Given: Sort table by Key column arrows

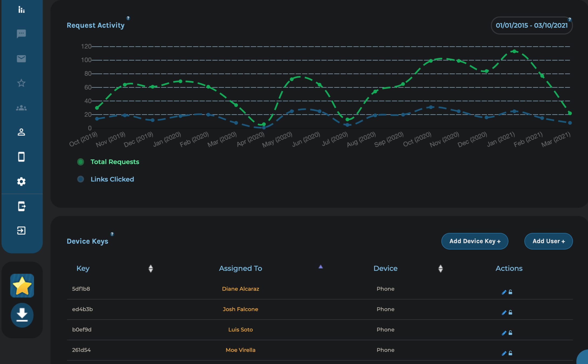Looking at the screenshot, I should pyautogui.click(x=151, y=269).
